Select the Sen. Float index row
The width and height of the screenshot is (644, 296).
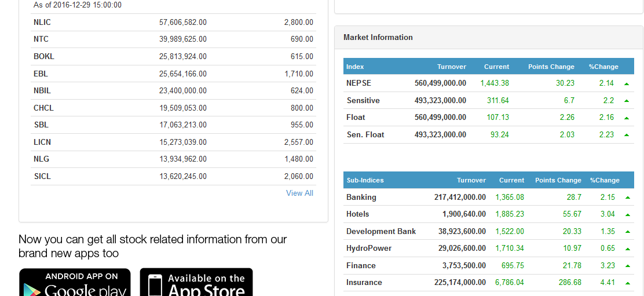click(365, 134)
